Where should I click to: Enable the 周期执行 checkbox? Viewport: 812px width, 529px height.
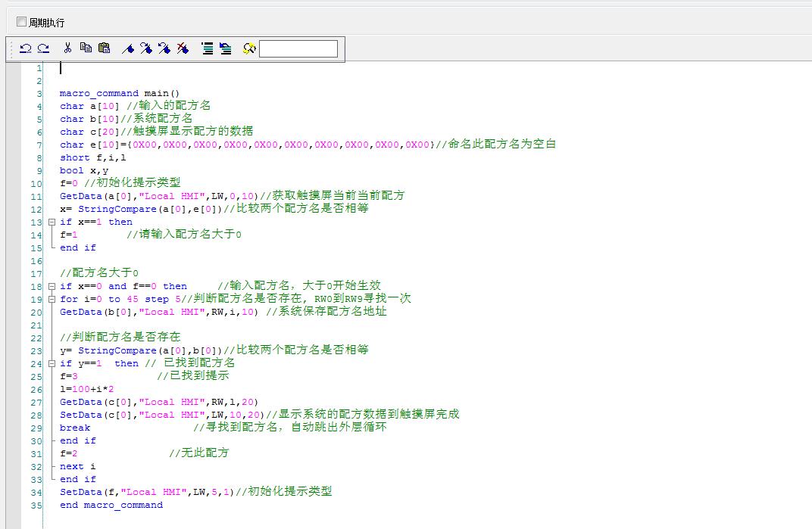[21, 22]
